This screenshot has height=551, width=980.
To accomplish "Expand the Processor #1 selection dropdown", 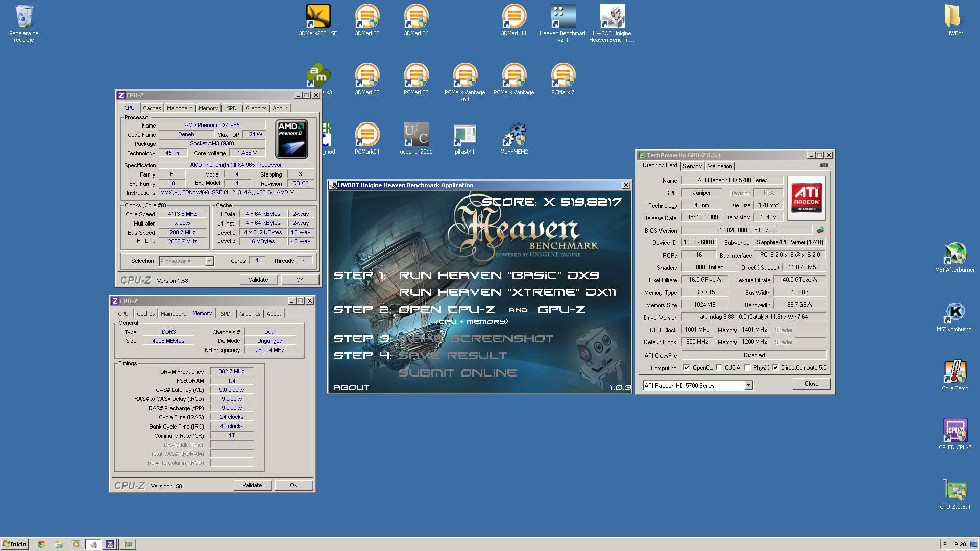I will [x=209, y=261].
